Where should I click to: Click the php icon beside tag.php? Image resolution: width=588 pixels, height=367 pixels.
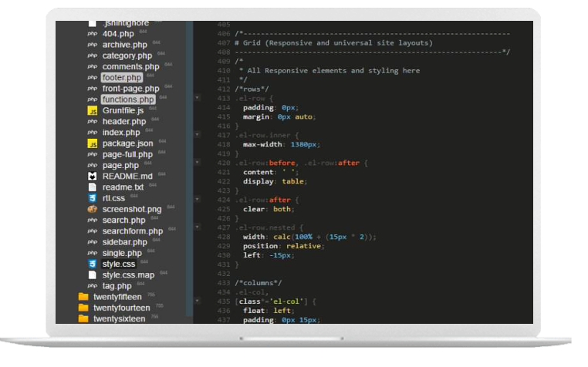93,286
